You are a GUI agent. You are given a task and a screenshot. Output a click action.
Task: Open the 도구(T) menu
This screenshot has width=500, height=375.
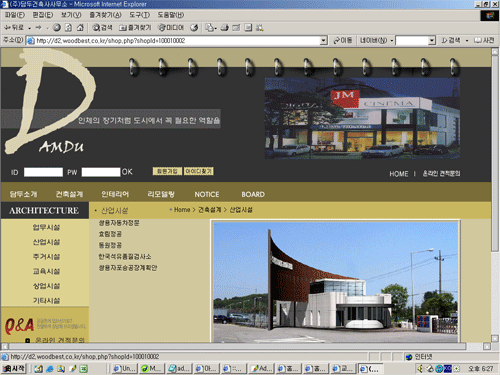tap(139, 15)
